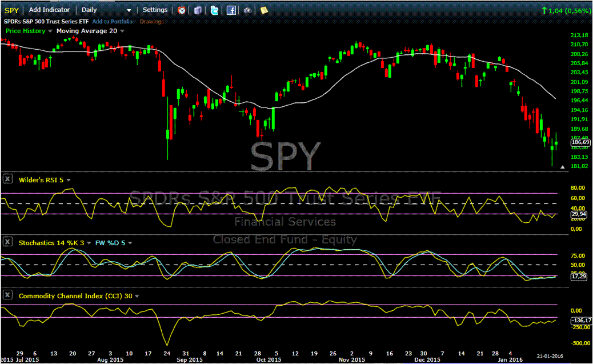Close the Wilder's RSI 5 indicator panel
The height and width of the screenshot is (364, 593).
tap(7, 179)
